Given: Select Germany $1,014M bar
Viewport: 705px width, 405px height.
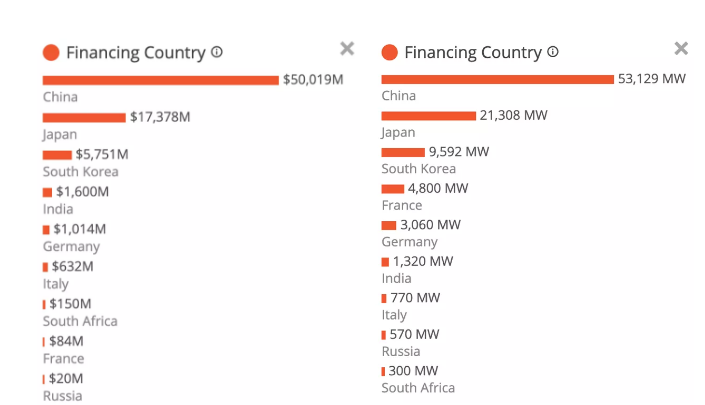Looking at the screenshot, I should coord(46,229).
